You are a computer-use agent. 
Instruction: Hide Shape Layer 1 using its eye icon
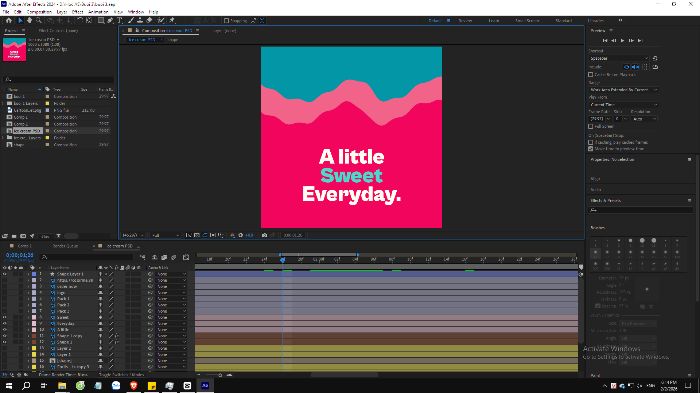(x=4, y=274)
